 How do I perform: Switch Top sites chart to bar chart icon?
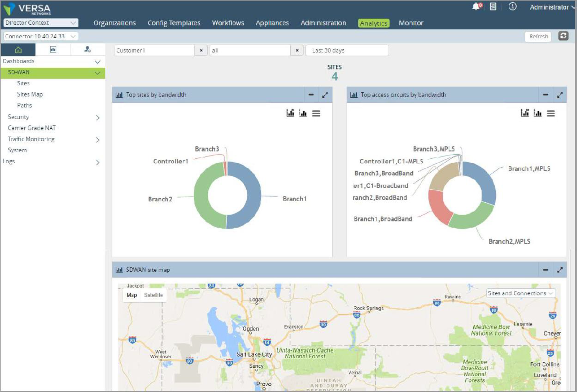pos(303,113)
